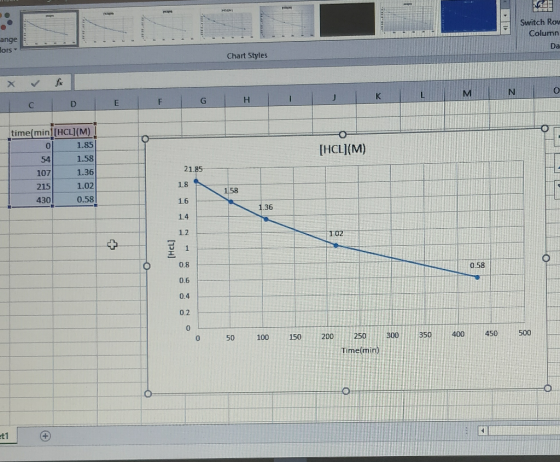Select the first chart style thumbnail
The height and width of the screenshot is (462, 560).
[x=49, y=29]
